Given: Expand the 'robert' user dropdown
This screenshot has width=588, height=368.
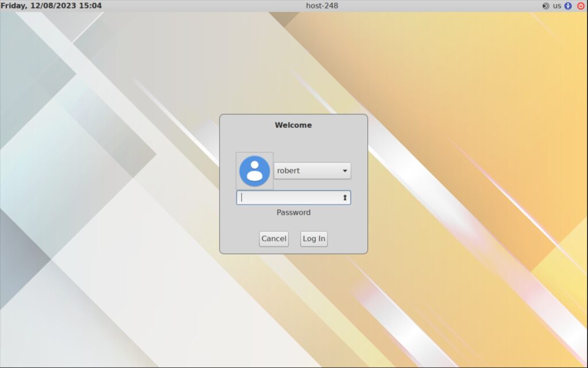Looking at the screenshot, I should (x=312, y=171).
